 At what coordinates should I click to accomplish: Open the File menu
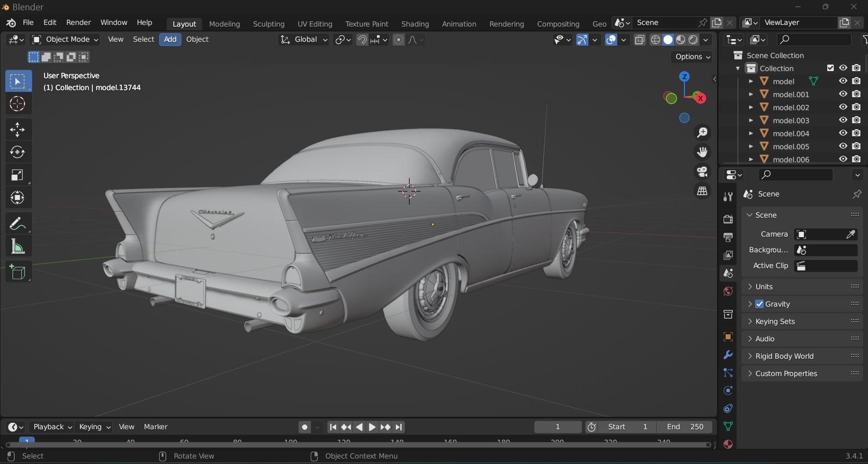pos(28,23)
